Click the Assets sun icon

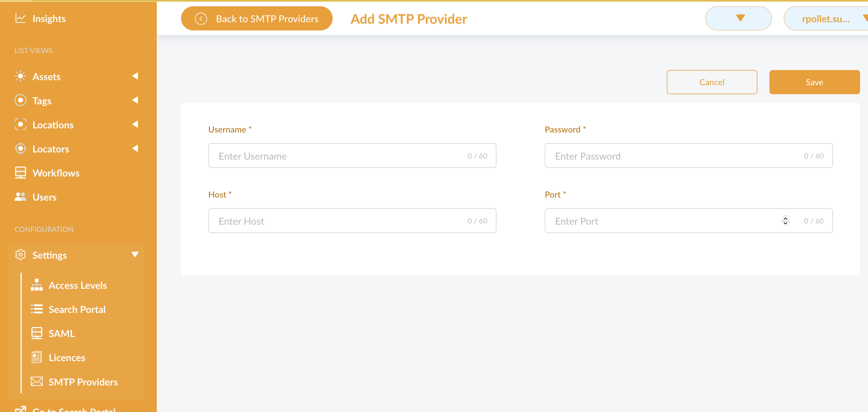20,76
